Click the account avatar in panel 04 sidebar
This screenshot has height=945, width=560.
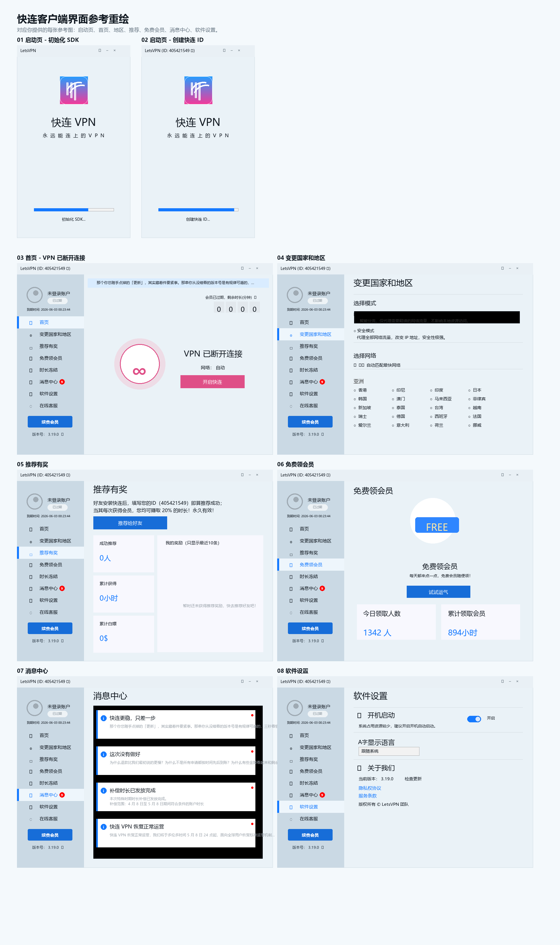[x=295, y=295]
